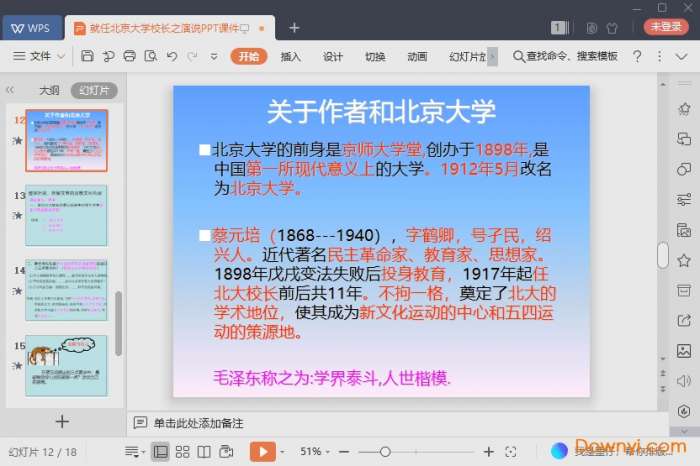Image resolution: width=700 pixels, height=466 pixels.
Task: Switch to the 幻灯片 thumbnails view
Action: coord(94,91)
